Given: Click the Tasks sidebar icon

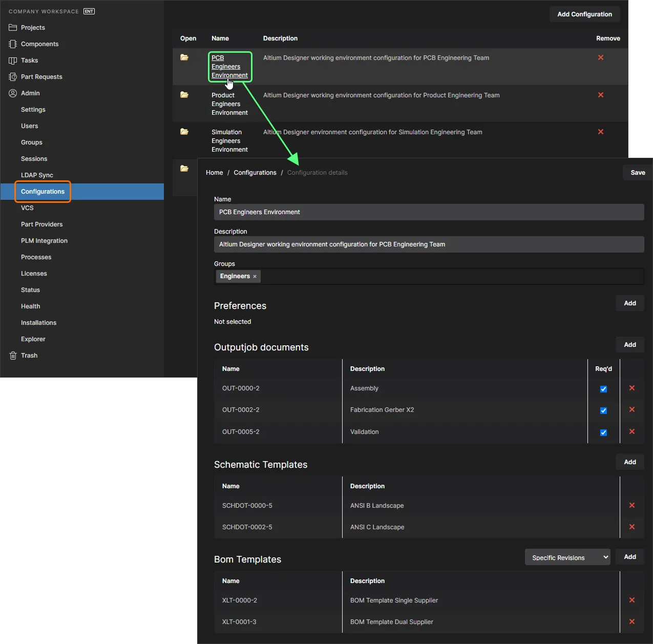Looking at the screenshot, I should click(x=13, y=60).
